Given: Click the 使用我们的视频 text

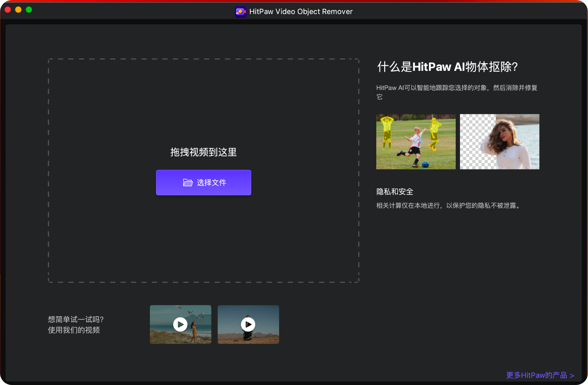Looking at the screenshot, I should tap(74, 330).
